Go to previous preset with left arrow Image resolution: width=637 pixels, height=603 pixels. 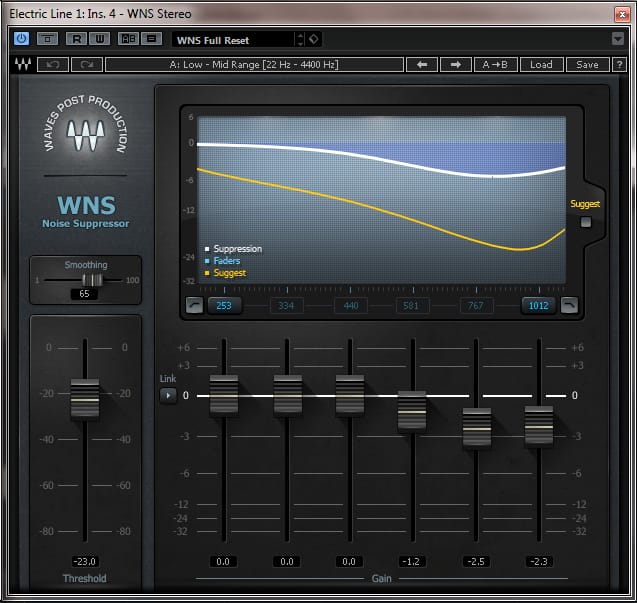(422, 65)
